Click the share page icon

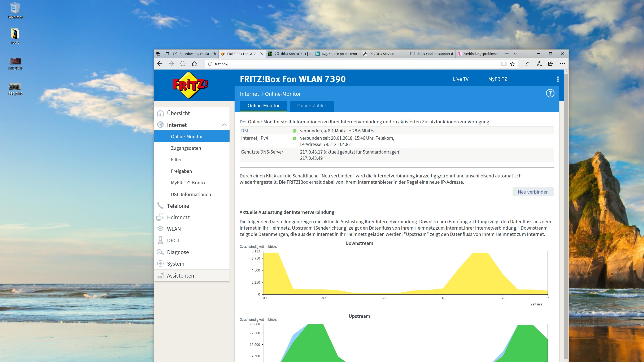(551, 64)
